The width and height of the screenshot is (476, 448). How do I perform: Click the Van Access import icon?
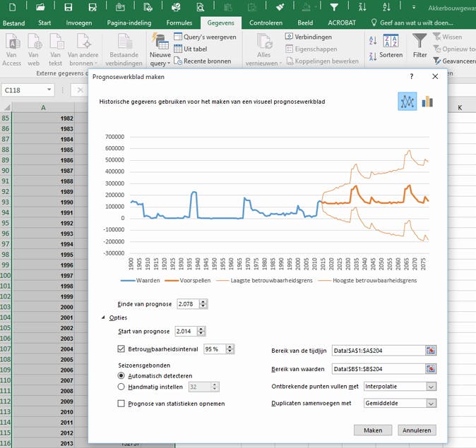pyautogui.click(x=12, y=41)
